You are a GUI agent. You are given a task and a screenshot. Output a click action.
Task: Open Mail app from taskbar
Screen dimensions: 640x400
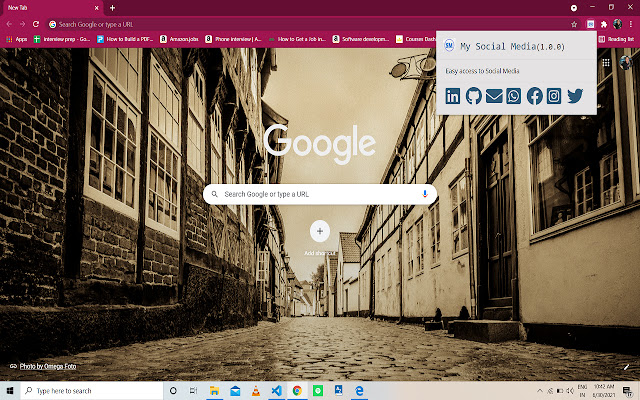235,391
